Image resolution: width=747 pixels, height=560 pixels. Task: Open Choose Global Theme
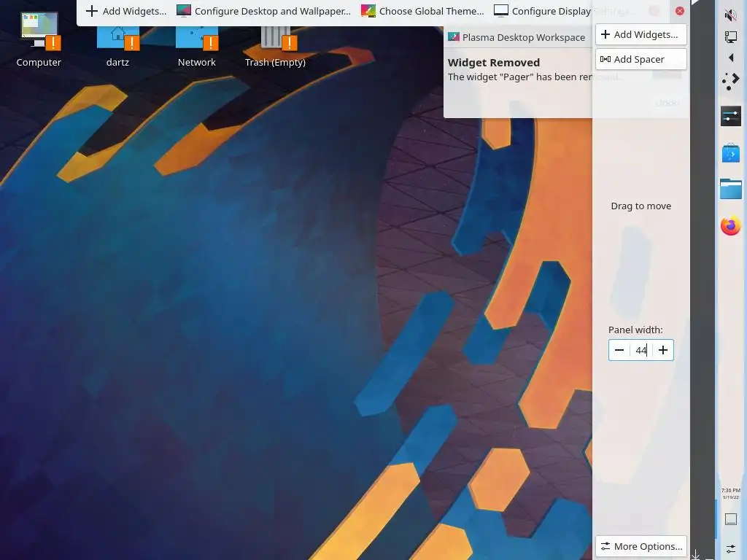(422, 11)
